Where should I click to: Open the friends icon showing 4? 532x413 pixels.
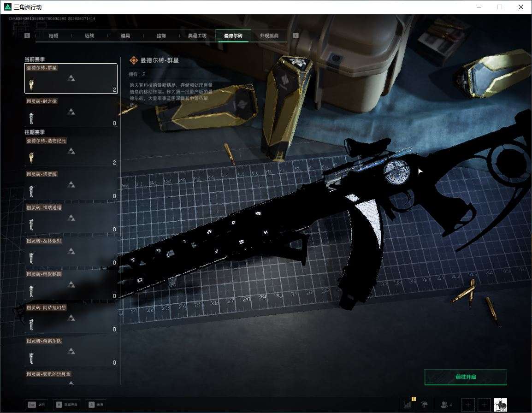point(446,405)
